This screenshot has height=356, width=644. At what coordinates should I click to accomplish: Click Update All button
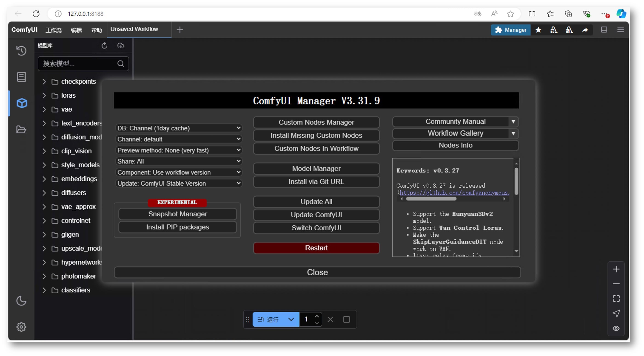click(x=316, y=202)
